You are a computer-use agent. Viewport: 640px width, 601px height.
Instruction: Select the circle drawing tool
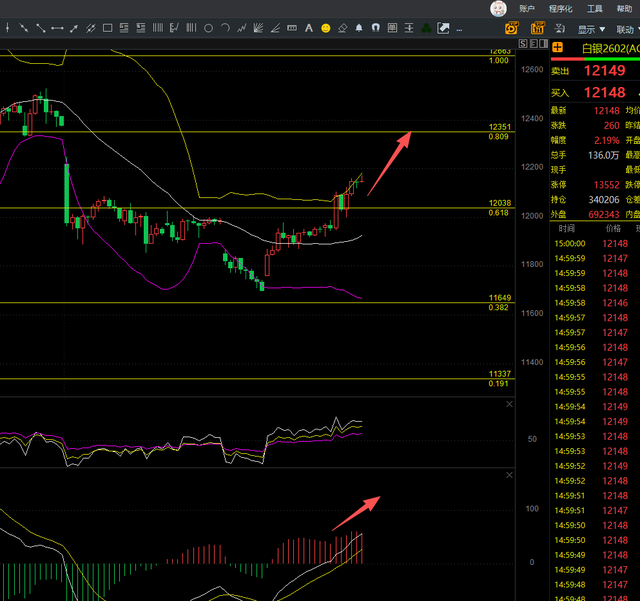click(208, 28)
